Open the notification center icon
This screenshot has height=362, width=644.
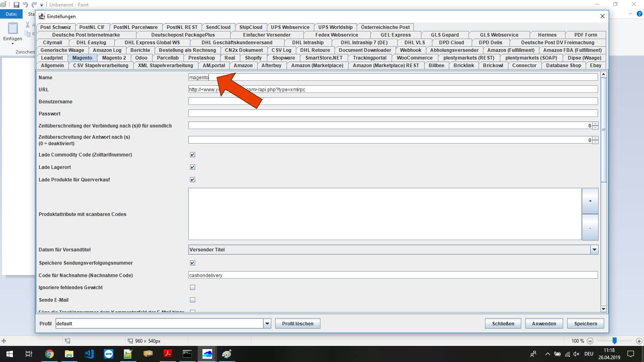[x=631, y=354]
